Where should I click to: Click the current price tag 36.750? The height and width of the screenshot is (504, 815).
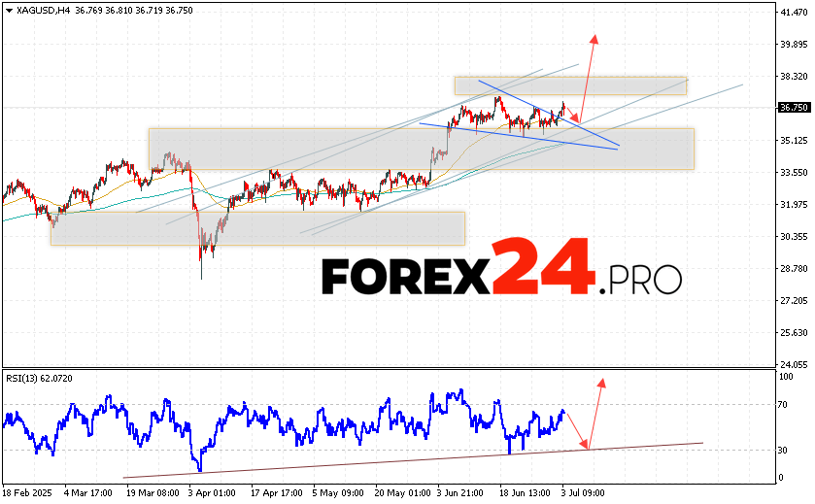[794, 108]
